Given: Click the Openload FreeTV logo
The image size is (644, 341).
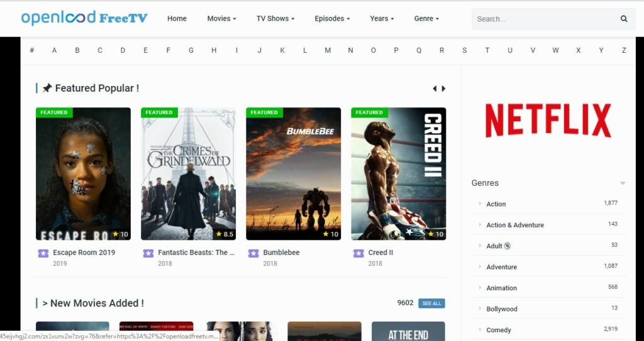Looking at the screenshot, I should [x=84, y=18].
